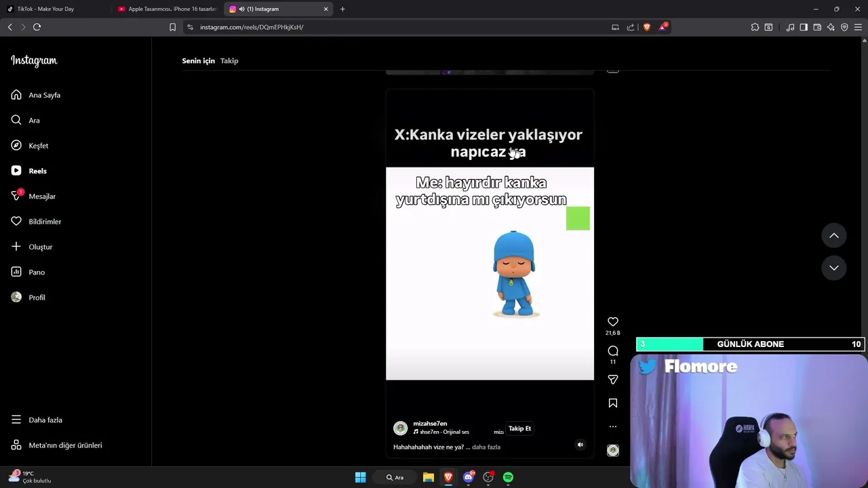Share the reel with send icon
Viewport: 868px width, 488px height.
click(613, 380)
